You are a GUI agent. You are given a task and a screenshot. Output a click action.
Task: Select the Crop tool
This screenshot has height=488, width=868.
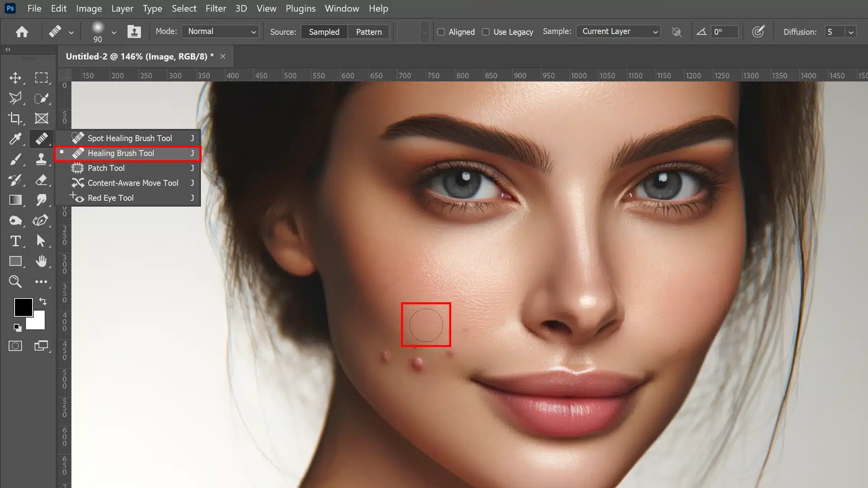(x=15, y=118)
